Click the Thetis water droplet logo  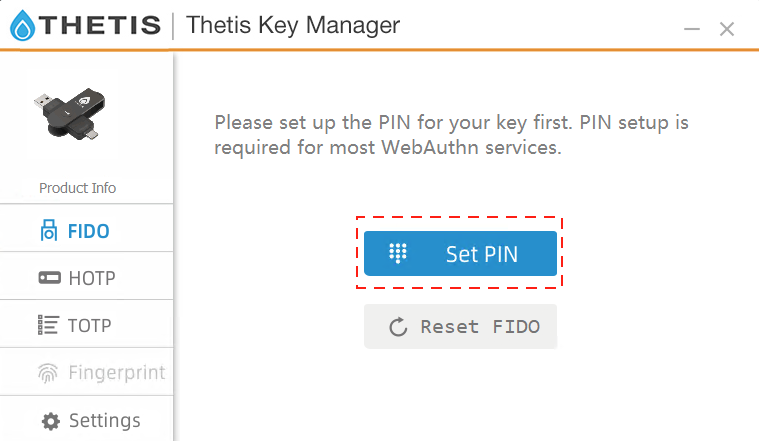point(22,27)
